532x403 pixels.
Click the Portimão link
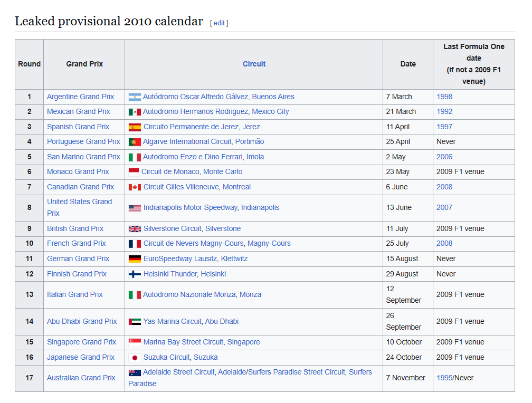(249, 141)
